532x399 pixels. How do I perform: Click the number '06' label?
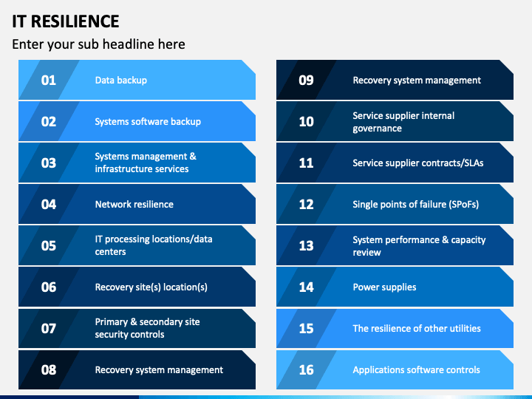pyautogui.click(x=49, y=287)
